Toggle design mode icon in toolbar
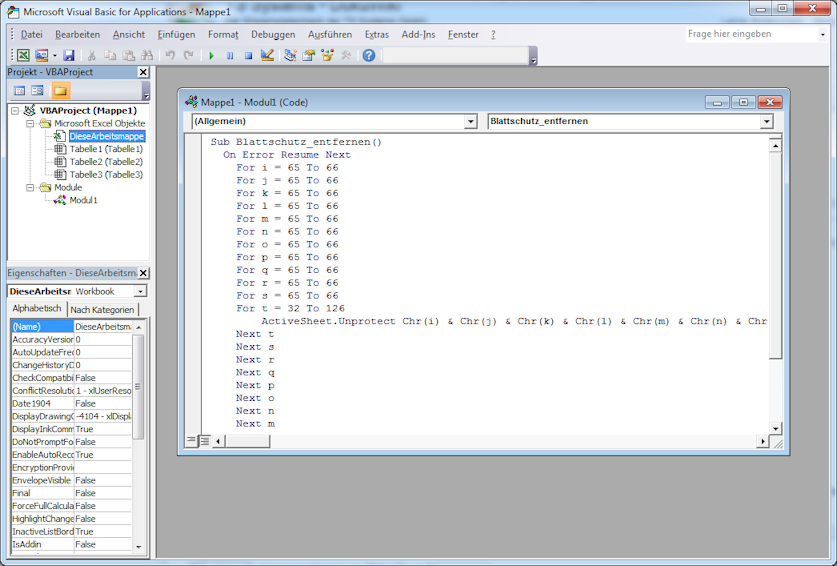This screenshot has height=566, width=837. click(x=268, y=56)
